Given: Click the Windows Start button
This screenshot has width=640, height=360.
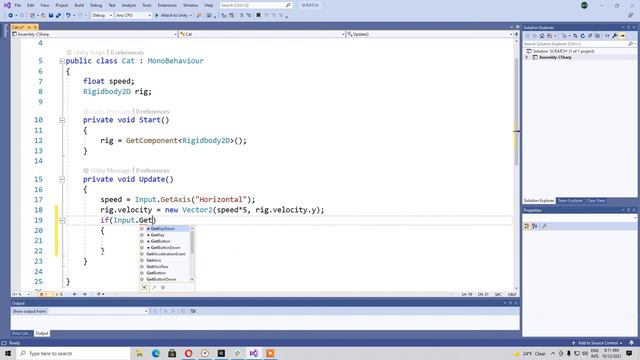Looking at the screenshot, I should click(x=8, y=353).
